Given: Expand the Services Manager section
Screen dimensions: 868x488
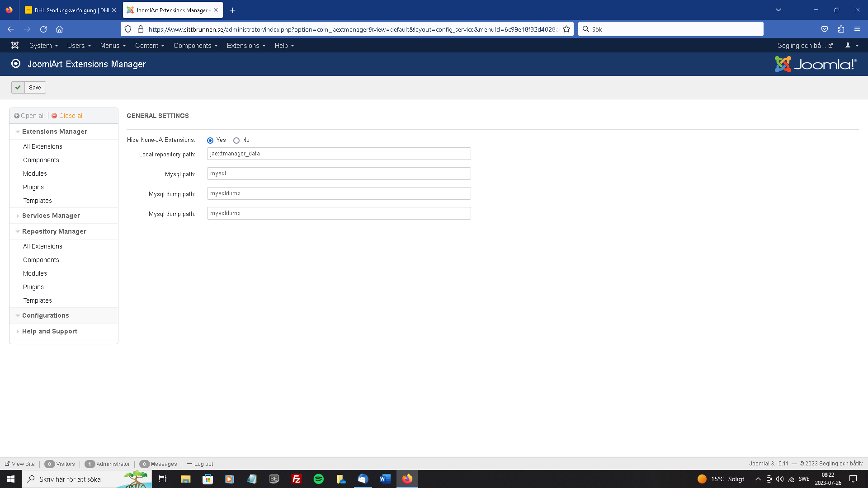Looking at the screenshot, I should (x=51, y=216).
